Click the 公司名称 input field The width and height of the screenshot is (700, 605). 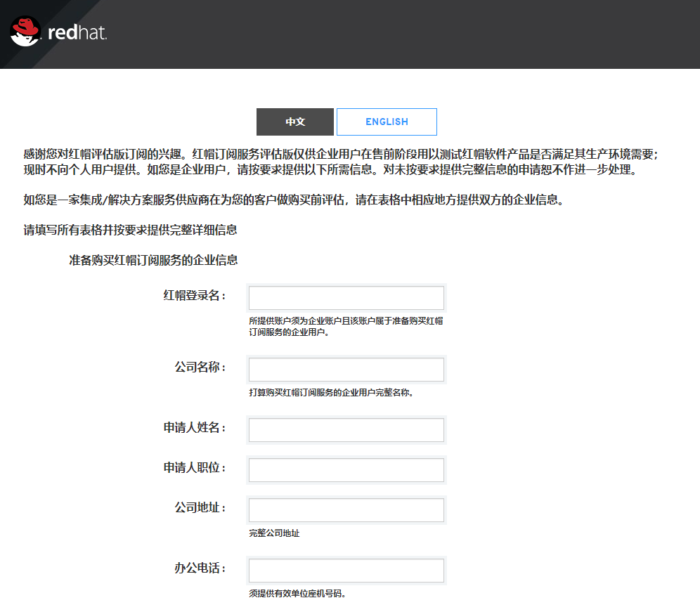(346, 369)
